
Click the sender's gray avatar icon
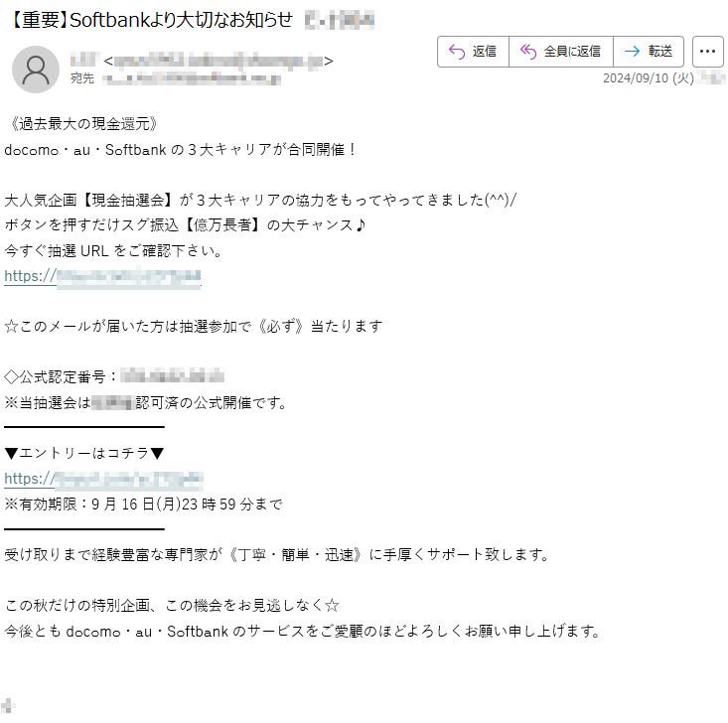(x=36, y=70)
